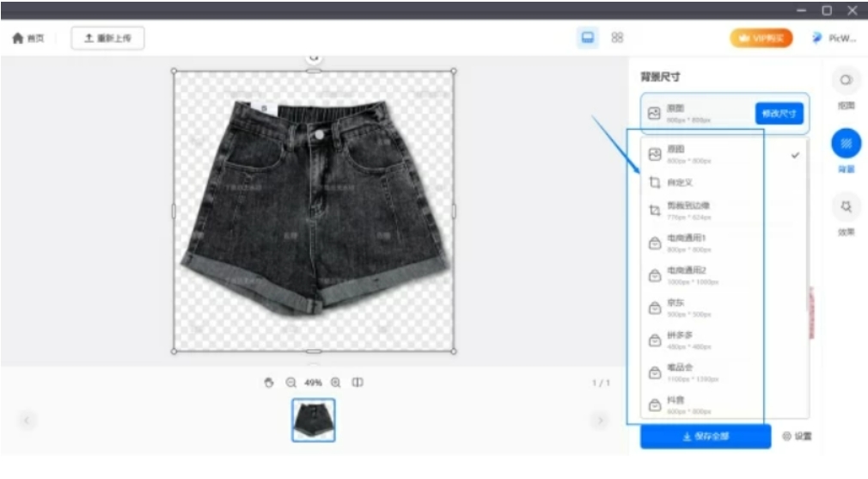868x479 pixels.
Task: Choose the 自定义 custom size option
Action: pyautogui.click(x=724, y=182)
